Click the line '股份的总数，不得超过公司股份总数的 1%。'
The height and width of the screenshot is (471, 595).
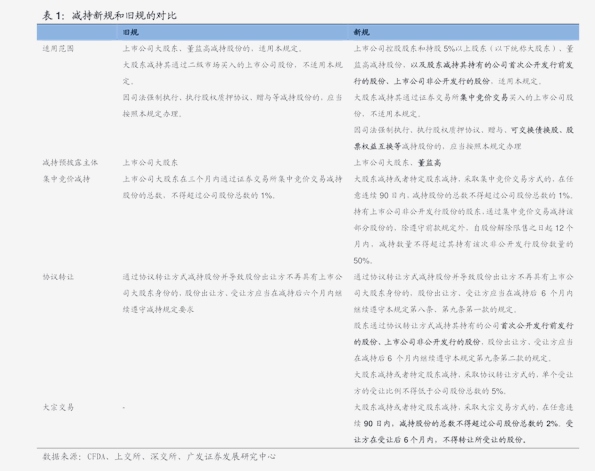pyautogui.click(x=199, y=195)
